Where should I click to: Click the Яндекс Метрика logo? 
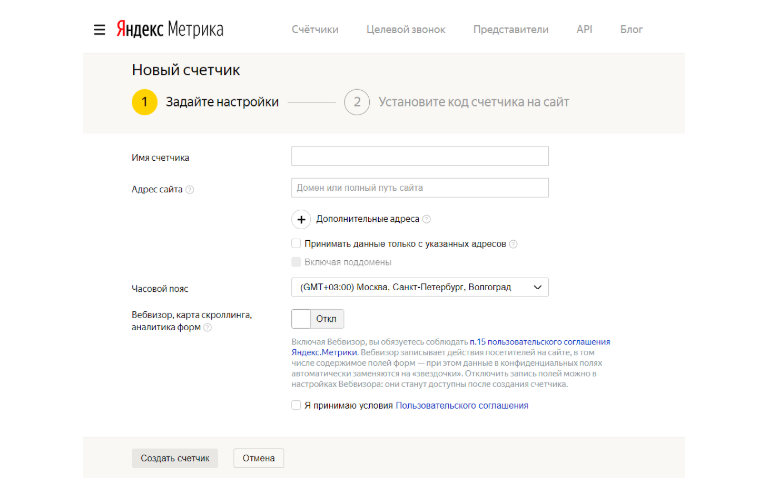[x=169, y=29]
